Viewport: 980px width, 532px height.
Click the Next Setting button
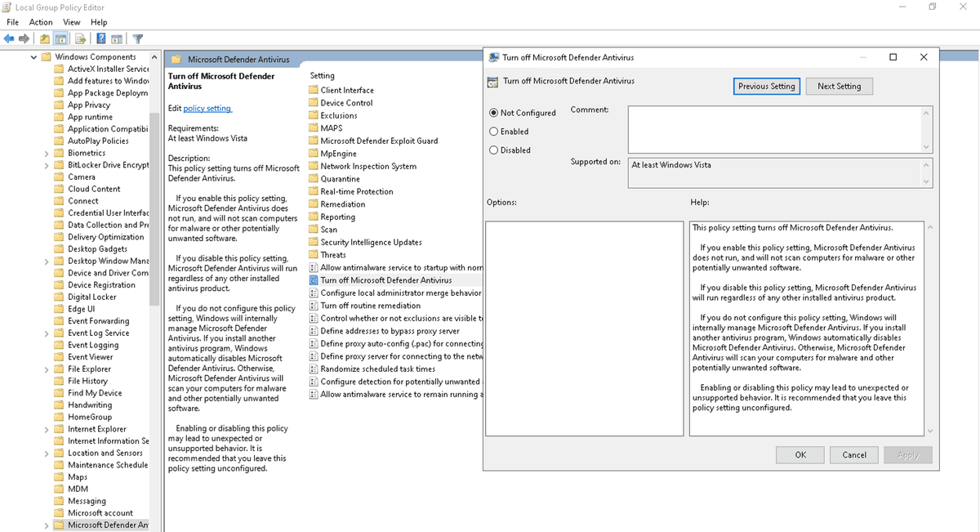coord(839,86)
